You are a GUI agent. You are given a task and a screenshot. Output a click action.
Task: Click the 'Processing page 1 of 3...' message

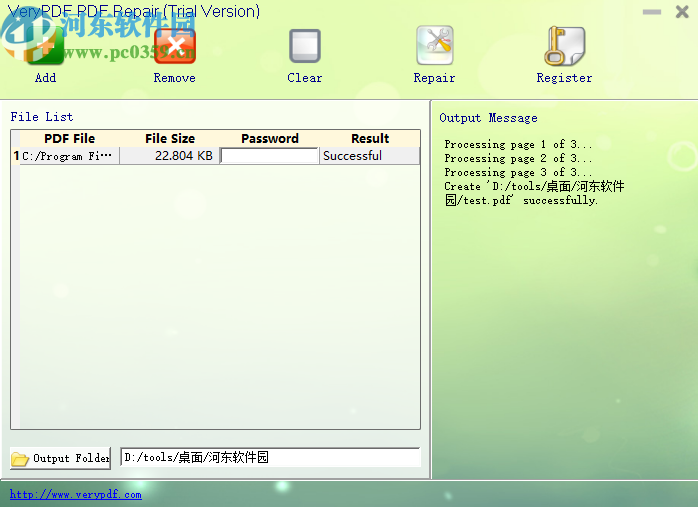pyautogui.click(x=518, y=144)
